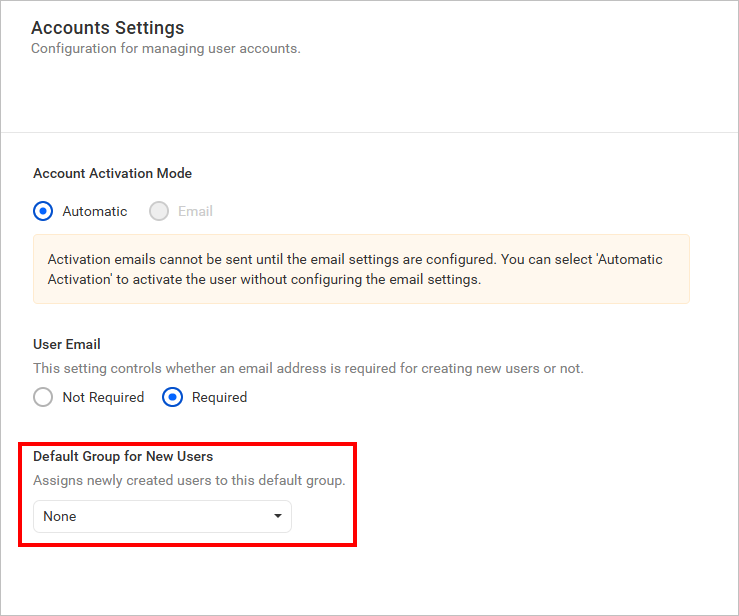Click the 'Automatic' label text
The width and height of the screenshot is (739, 616).
[95, 211]
